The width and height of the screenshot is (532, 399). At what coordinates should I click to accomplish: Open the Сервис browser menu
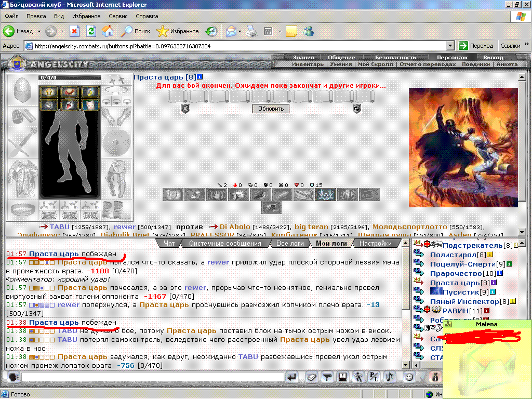tap(118, 16)
